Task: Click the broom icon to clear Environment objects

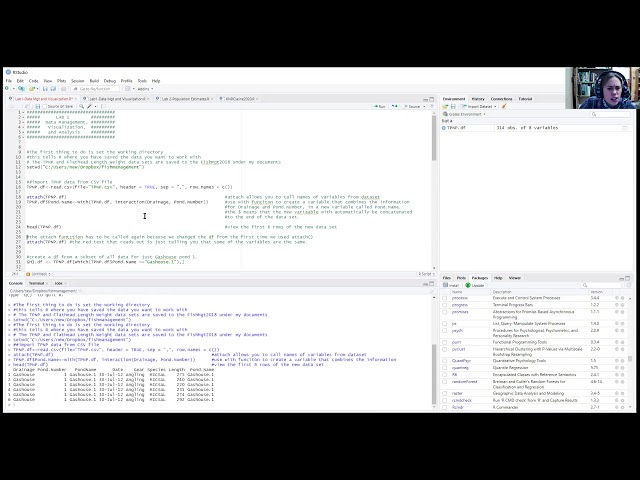Action: pyautogui.click(x=504, y=107)
